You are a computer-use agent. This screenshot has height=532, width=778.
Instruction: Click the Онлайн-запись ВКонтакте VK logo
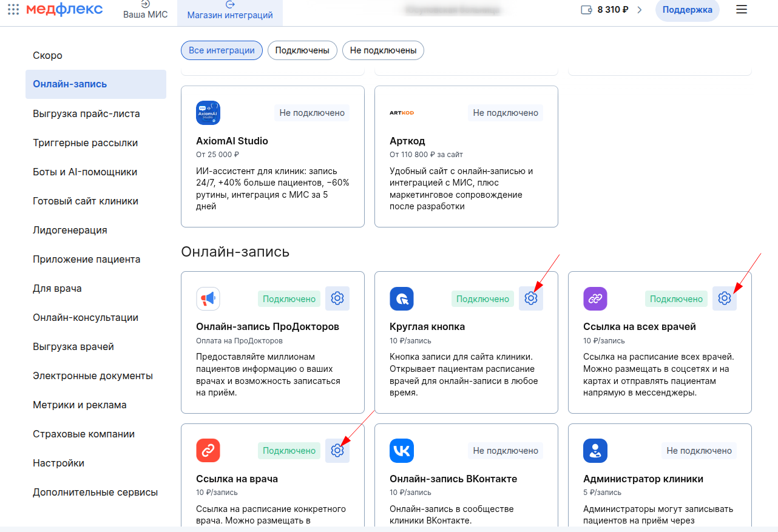pos(402,451)
